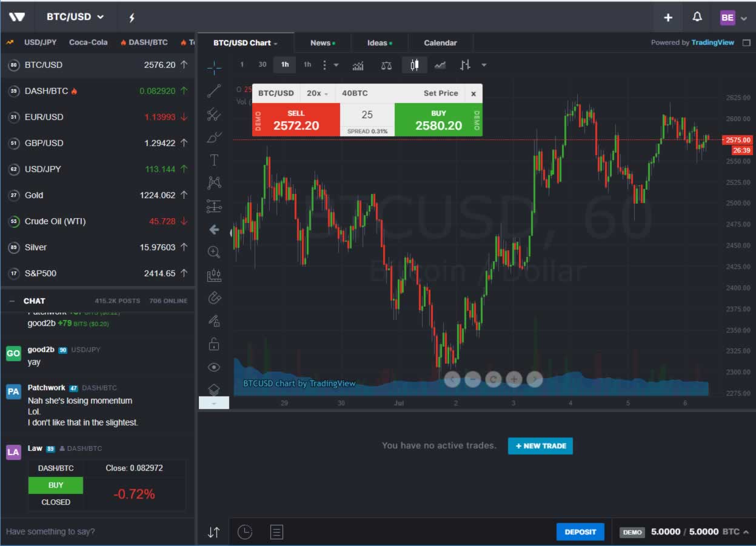Open trade history clock icon
756x546 pixels.
click(x=245, y=532)
